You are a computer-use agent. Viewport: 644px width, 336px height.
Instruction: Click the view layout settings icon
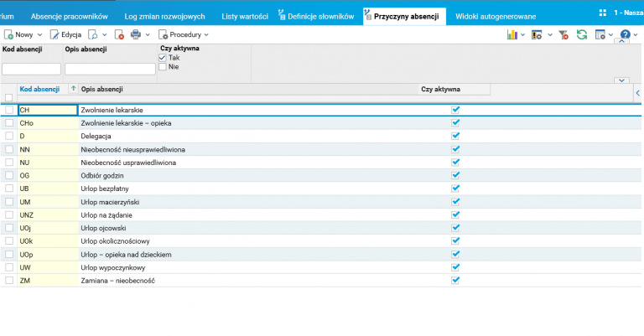[600, 35]
